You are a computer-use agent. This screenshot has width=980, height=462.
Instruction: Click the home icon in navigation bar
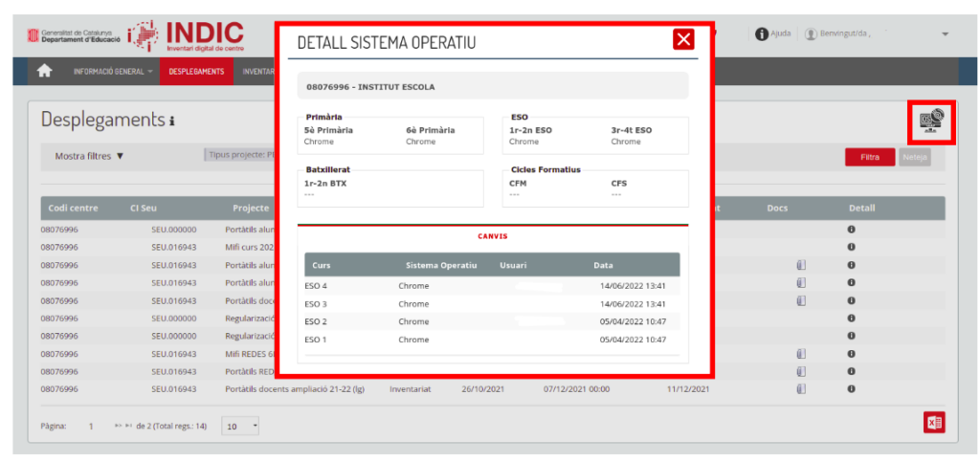click(44, 71)
